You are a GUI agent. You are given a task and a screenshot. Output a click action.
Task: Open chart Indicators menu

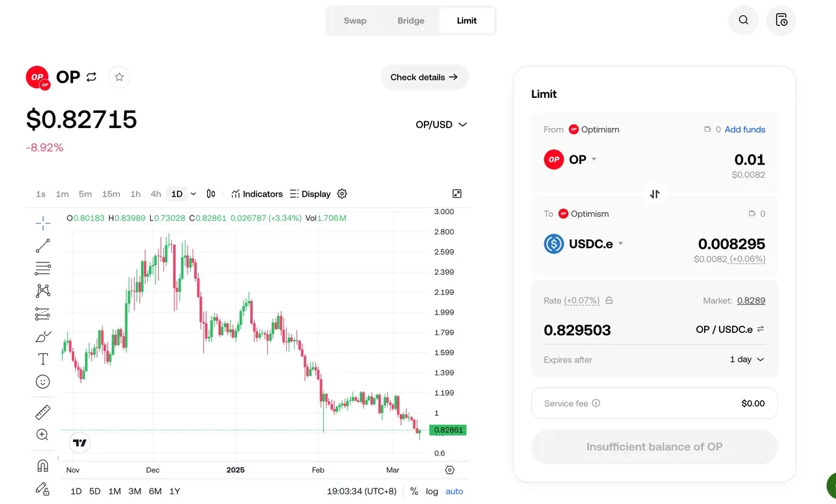click(x=257, y=194)
